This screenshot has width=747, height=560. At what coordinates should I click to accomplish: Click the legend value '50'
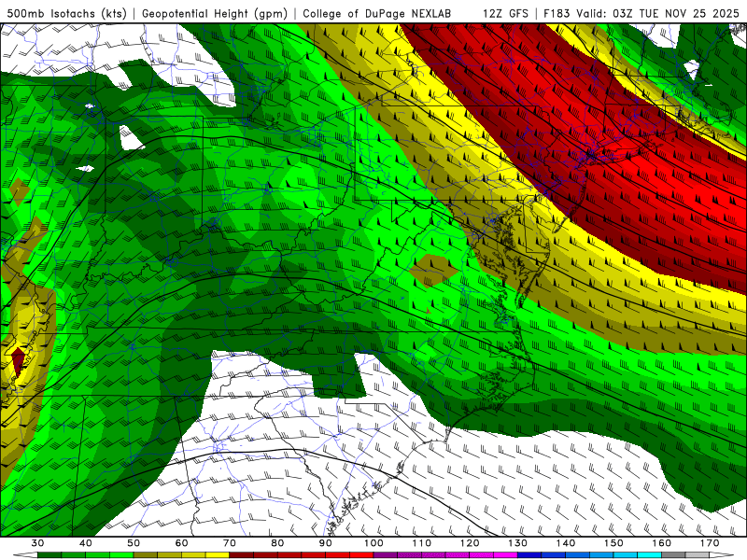[134, 543]
